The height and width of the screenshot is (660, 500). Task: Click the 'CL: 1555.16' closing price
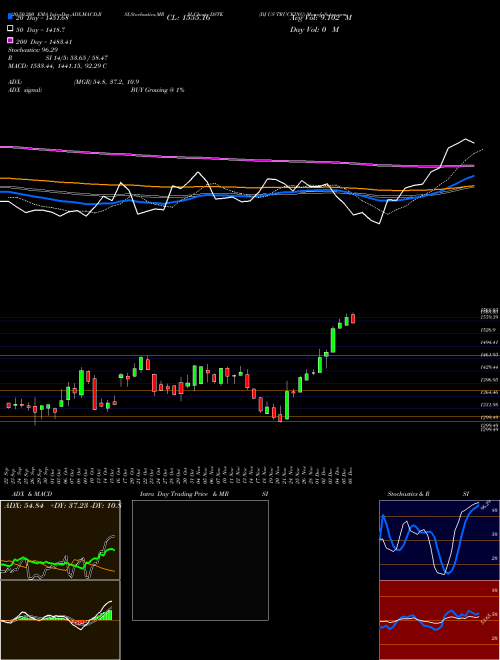click(188, 18)
